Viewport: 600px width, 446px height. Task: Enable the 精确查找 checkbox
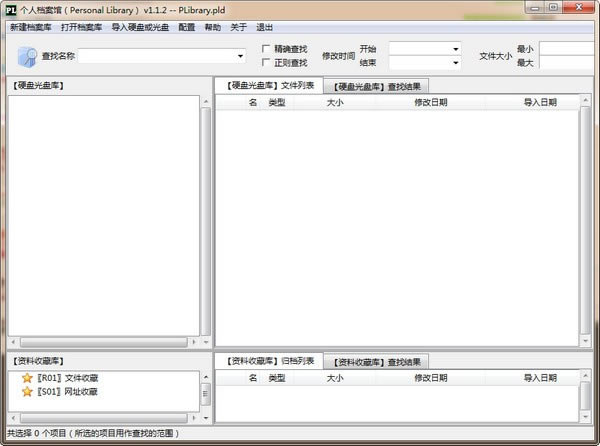click(x=266, y=49)
